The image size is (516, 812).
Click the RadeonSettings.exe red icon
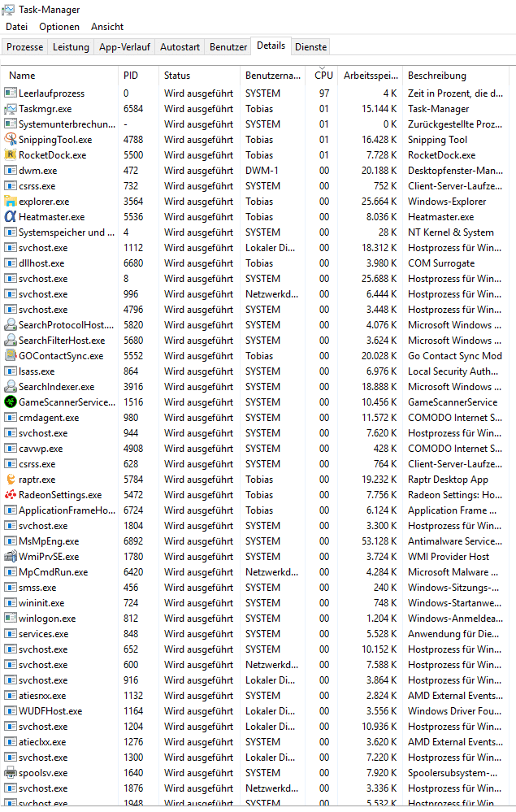point(11,494)
